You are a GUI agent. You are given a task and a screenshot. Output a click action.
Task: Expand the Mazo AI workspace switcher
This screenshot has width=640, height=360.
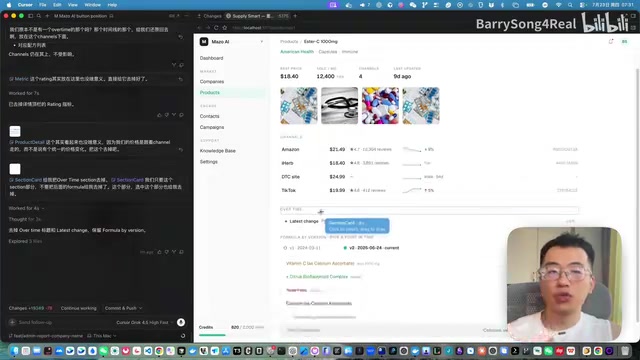(x=262, y=42)
